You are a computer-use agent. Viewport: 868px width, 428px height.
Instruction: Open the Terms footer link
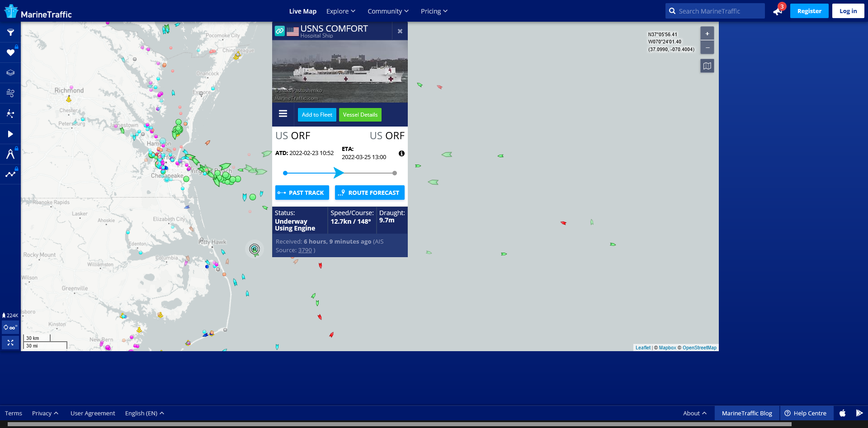click(x=14, y=413)
